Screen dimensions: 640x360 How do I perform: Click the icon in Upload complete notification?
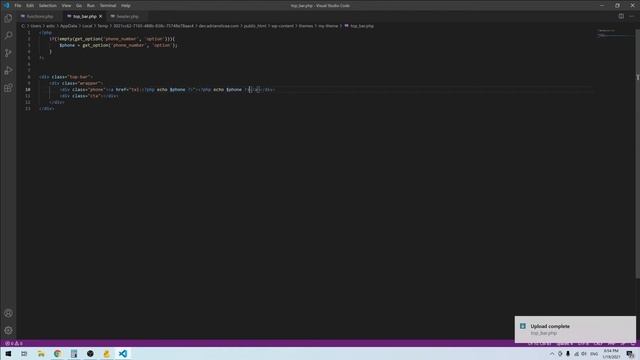(522, 326)
